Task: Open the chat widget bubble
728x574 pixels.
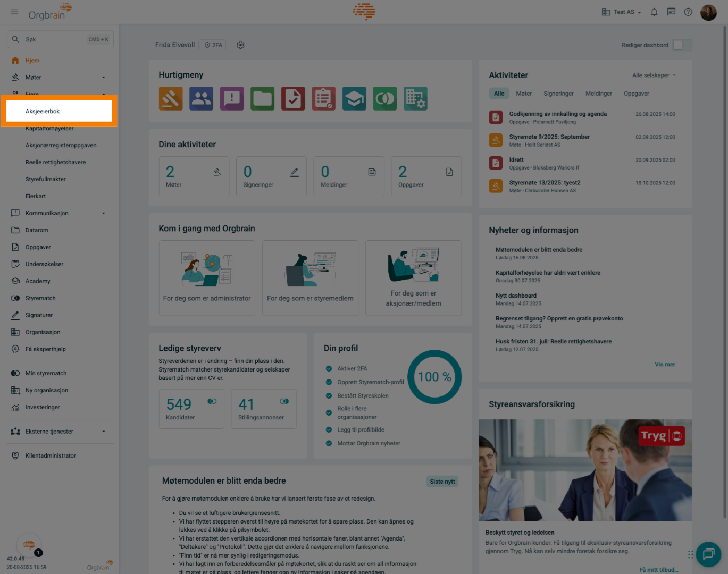Action: pyautogui.click(x=708, y=554)
